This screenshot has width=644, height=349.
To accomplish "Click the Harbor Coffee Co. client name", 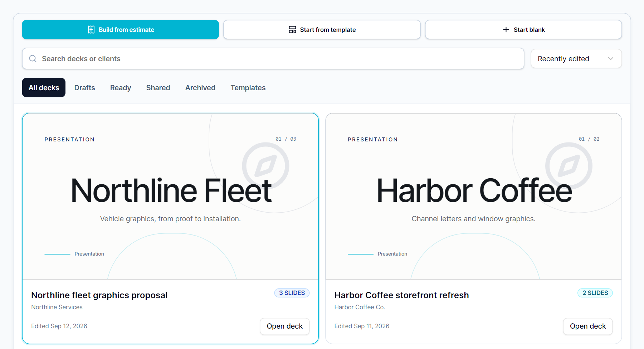I will pyautogui.click(x=360, y=307).
